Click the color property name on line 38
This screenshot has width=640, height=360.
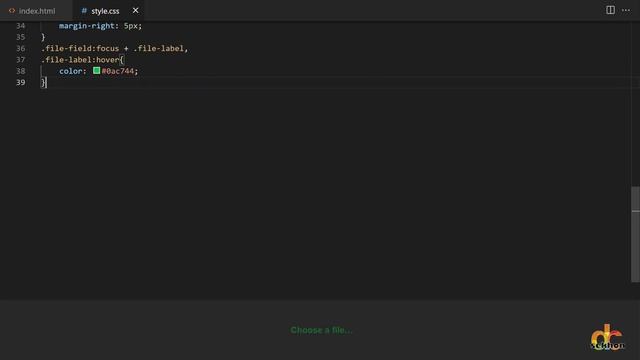point(71,71)
